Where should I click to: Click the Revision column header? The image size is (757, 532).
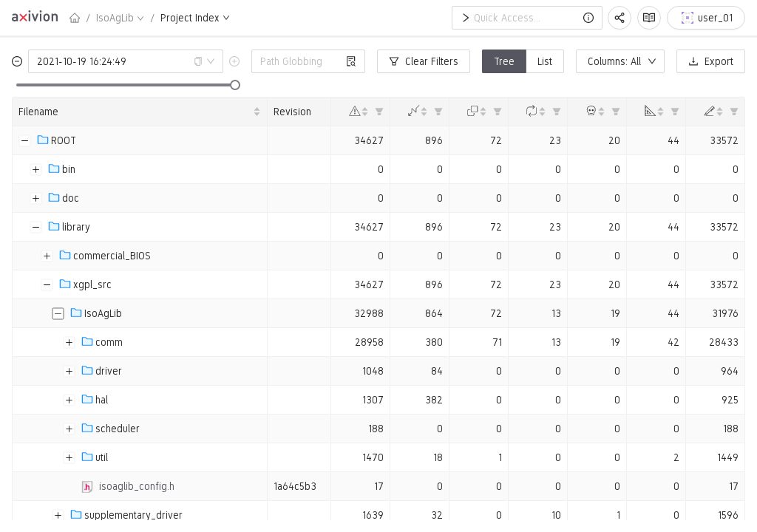point(291,112)
